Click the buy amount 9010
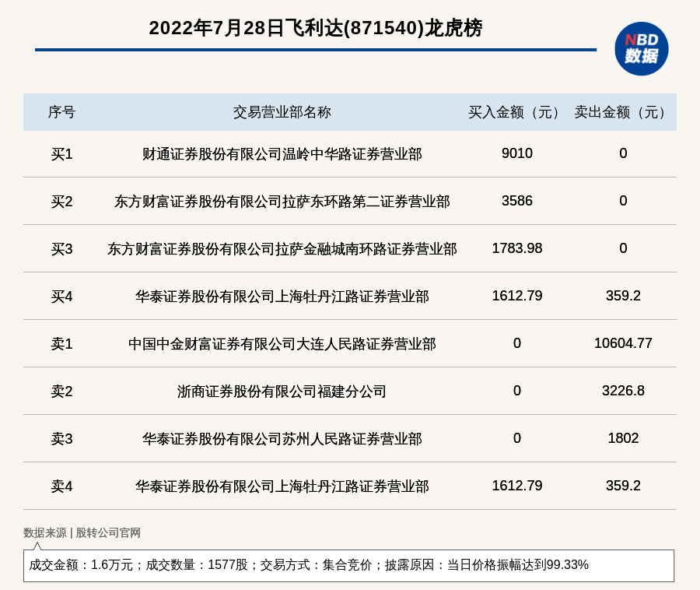 (x=517, y=153)
